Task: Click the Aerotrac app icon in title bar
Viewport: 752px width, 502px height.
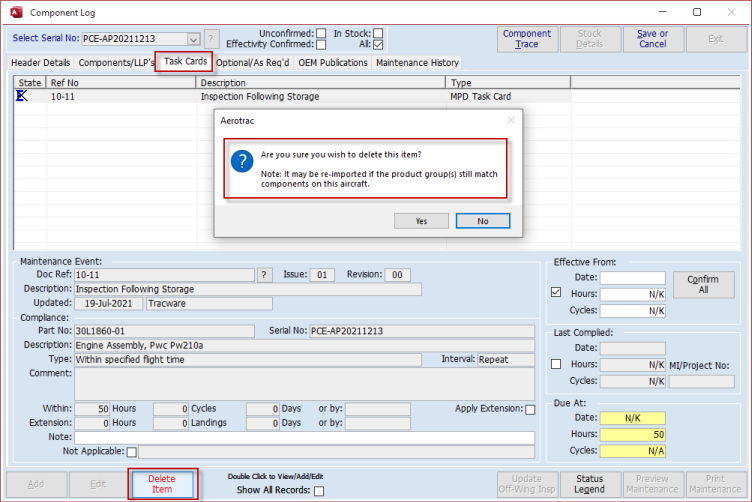Action: tap(14, 13)
